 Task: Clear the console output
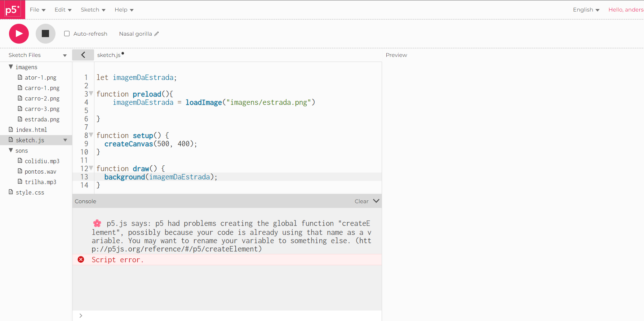coord(361,201)
